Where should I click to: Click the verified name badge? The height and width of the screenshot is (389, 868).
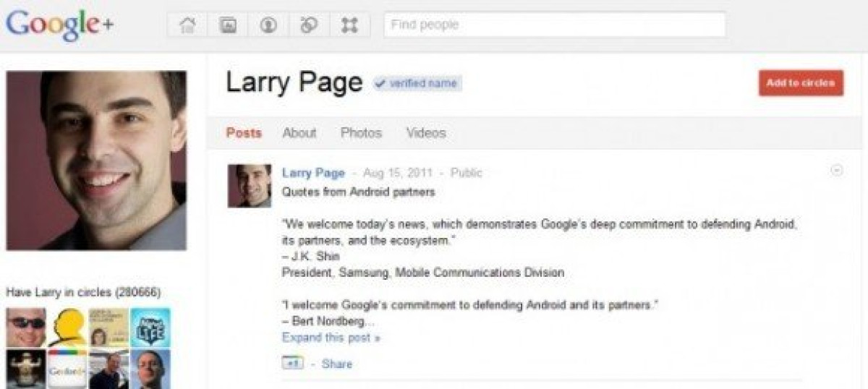click(417, 84)
